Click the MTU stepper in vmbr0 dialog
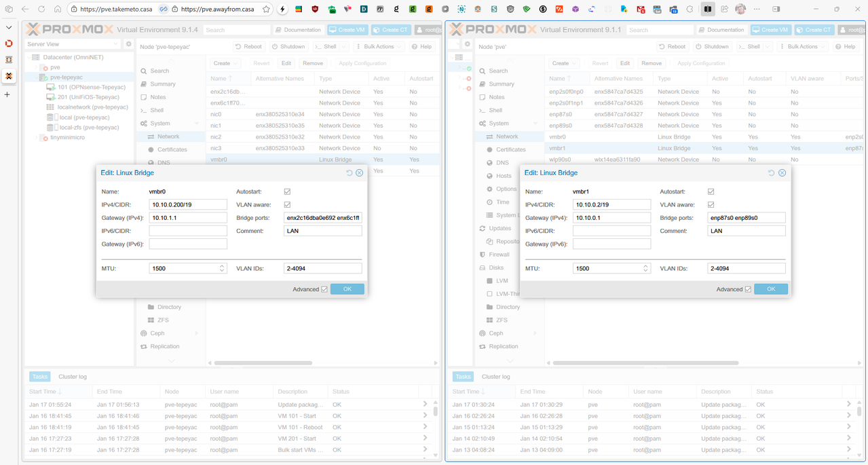 pyautogui.click(x=222, y=269)
